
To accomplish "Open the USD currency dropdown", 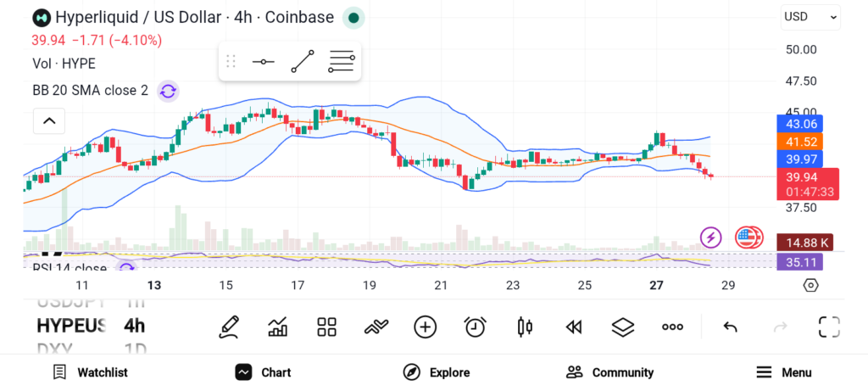I will (810, 16).
